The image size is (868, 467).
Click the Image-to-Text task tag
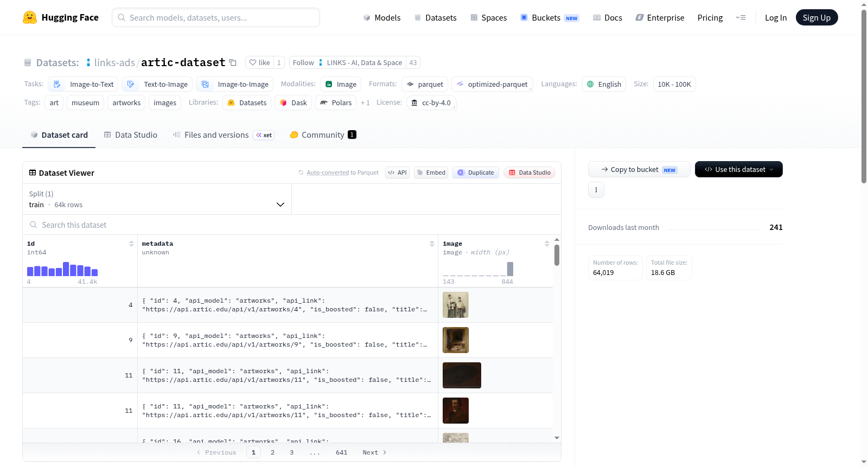click(x=83, y=84)
